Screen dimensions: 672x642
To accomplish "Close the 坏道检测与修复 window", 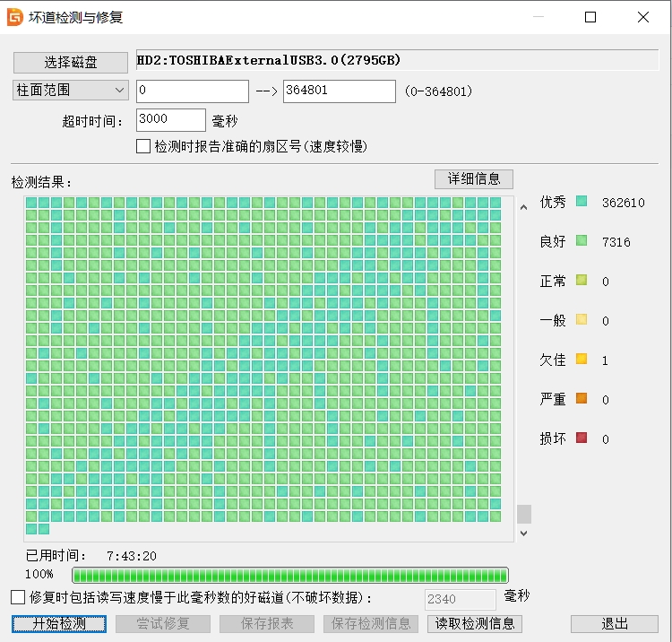I will coord(642,17).
